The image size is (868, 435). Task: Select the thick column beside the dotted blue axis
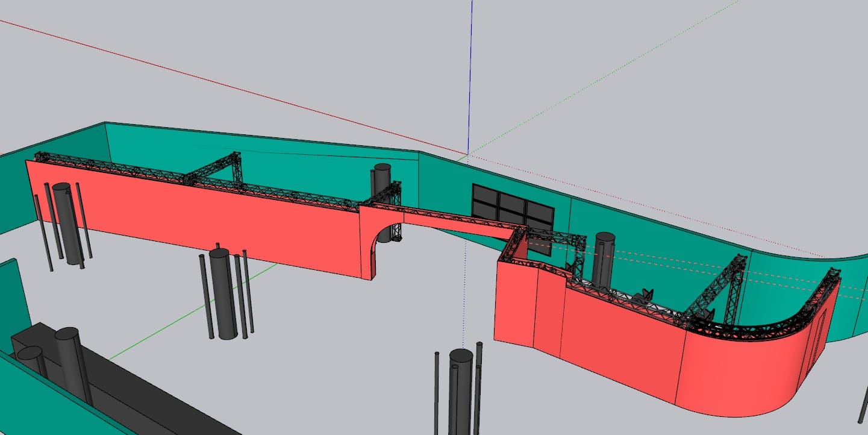460,390
